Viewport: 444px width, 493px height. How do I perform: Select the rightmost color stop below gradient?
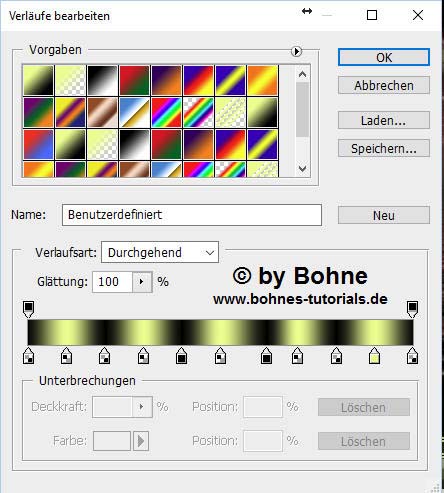click(x=412, y=356)
